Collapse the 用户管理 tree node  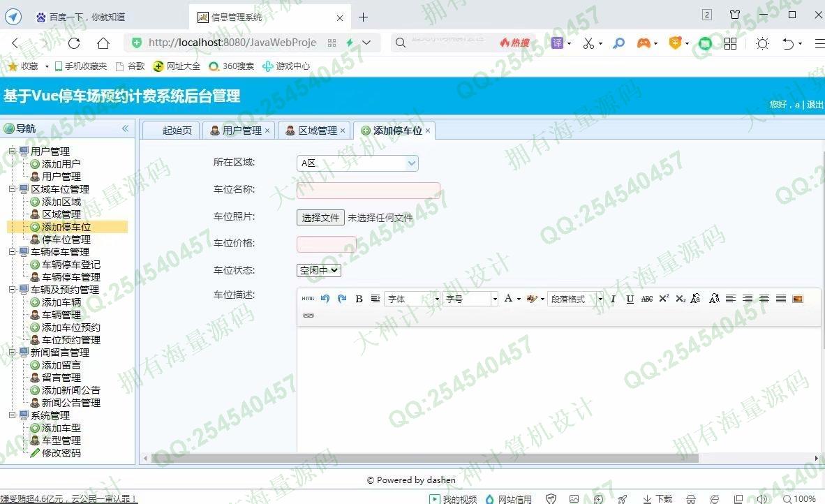(13, 151)
